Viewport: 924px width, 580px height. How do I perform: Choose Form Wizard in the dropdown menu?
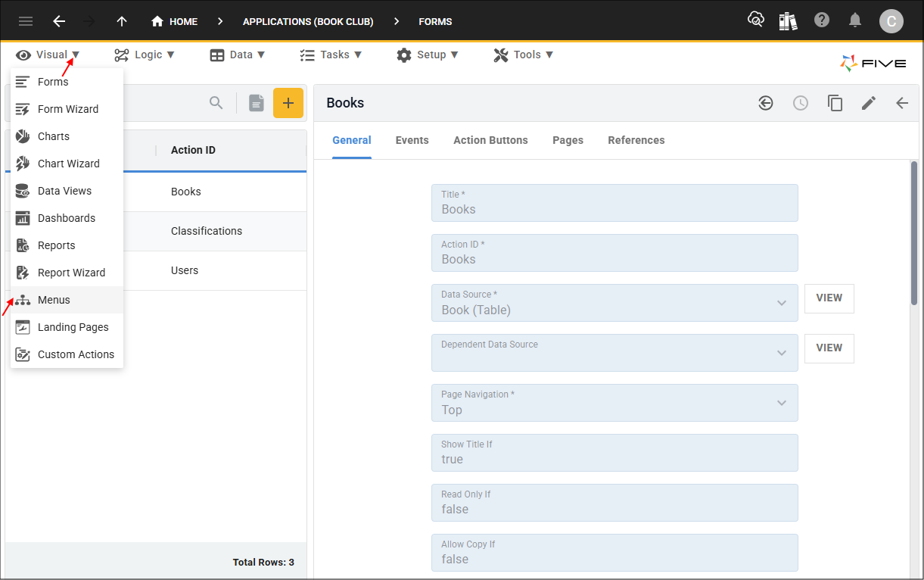point(67,109)
